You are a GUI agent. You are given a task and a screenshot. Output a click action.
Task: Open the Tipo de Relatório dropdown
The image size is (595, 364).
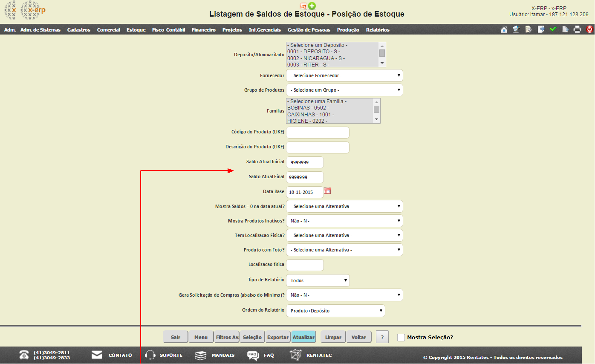click(318, 280)
